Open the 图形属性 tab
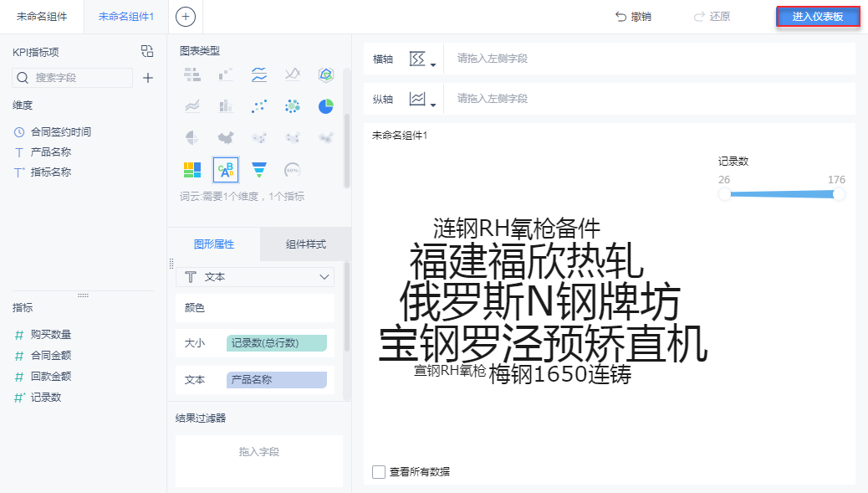The image size is (868, 493). coord(214,244)
